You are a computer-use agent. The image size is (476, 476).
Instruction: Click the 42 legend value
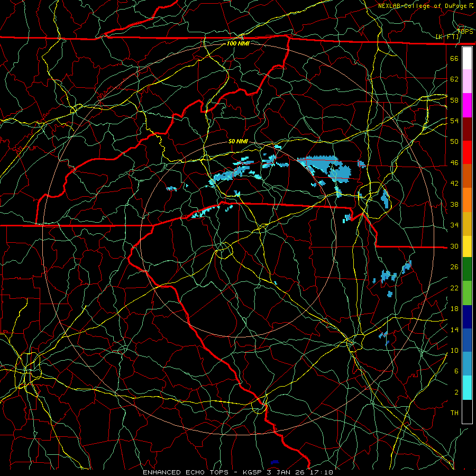point(454,184)
